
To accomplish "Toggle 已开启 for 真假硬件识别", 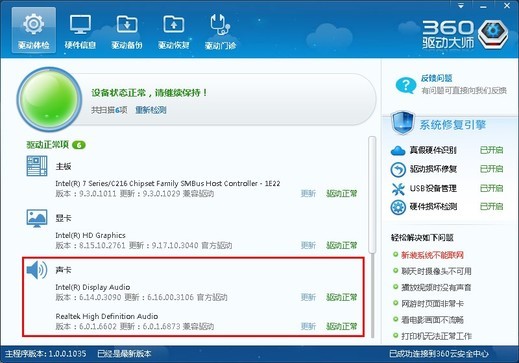I will click(x=491, y=150).
